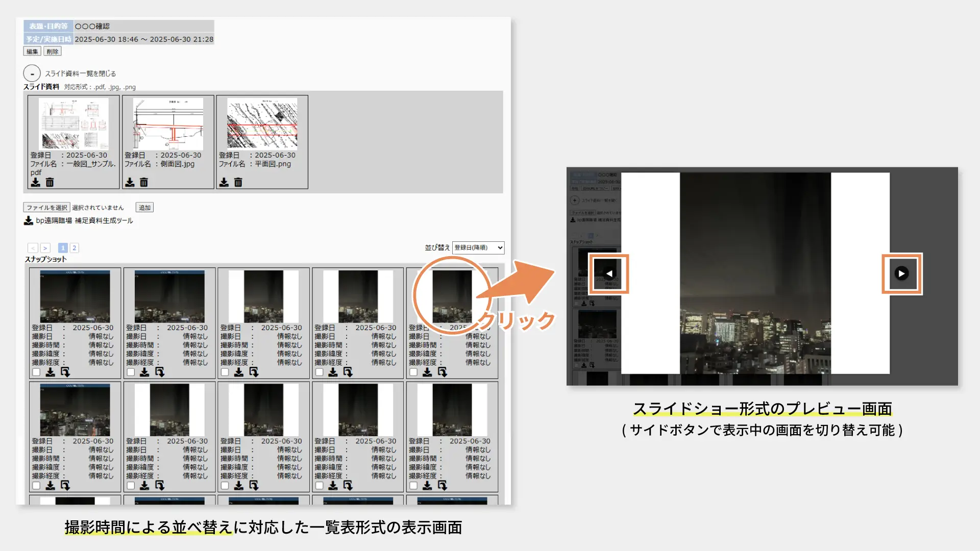Viewport: 980px width, 551px height.
Task: Show next image in slideshow preview
Action: tap(902, 273)
